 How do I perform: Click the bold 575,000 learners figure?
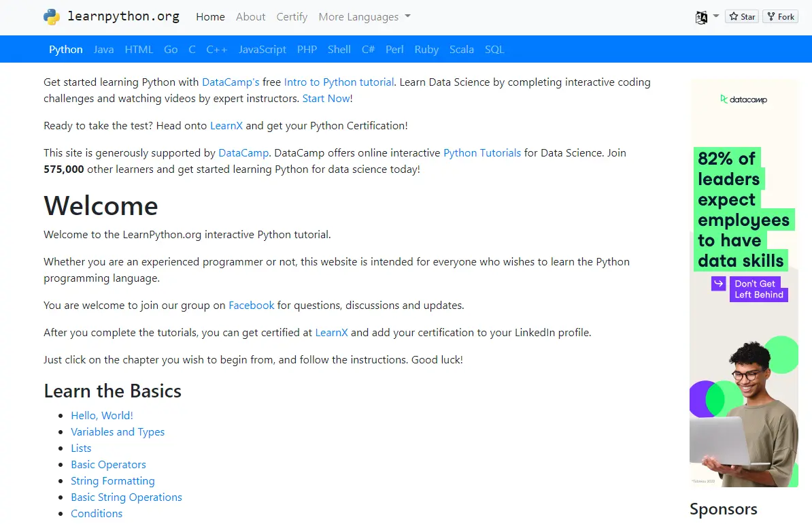tap(64, 169)
